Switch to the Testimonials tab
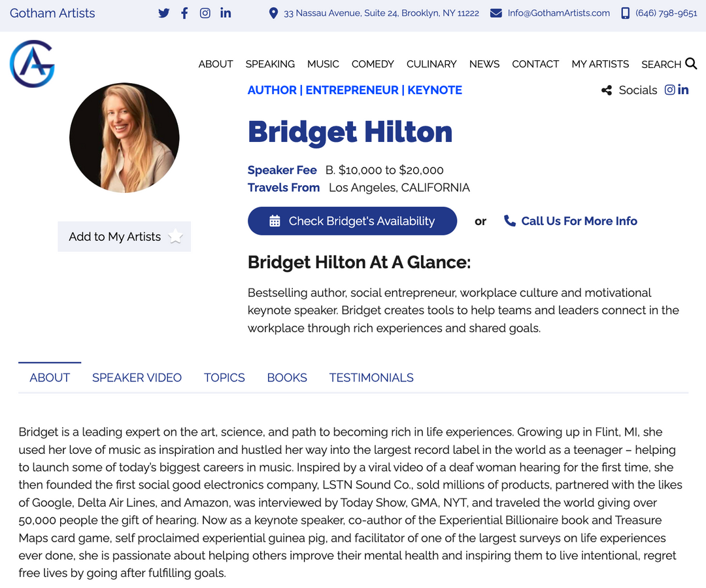 click(371, 377)
